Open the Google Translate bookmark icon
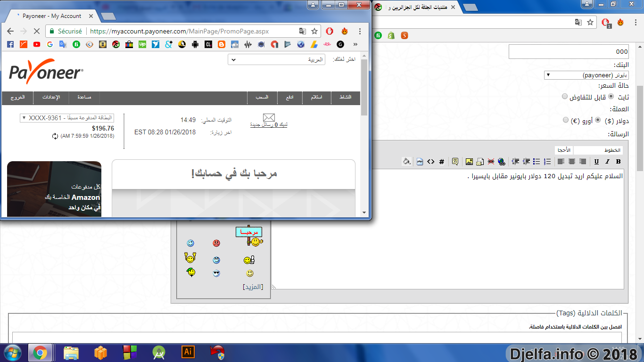The image size is (644, 362). [63, 44]
